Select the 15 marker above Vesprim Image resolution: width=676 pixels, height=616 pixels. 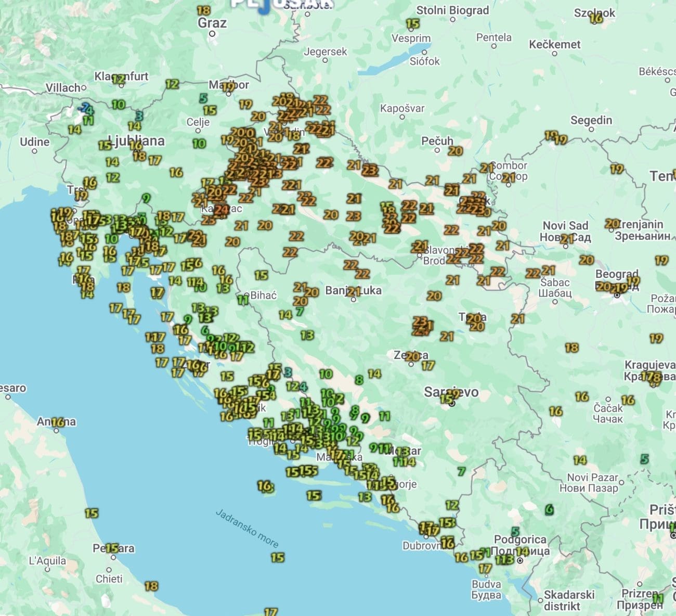412,23
